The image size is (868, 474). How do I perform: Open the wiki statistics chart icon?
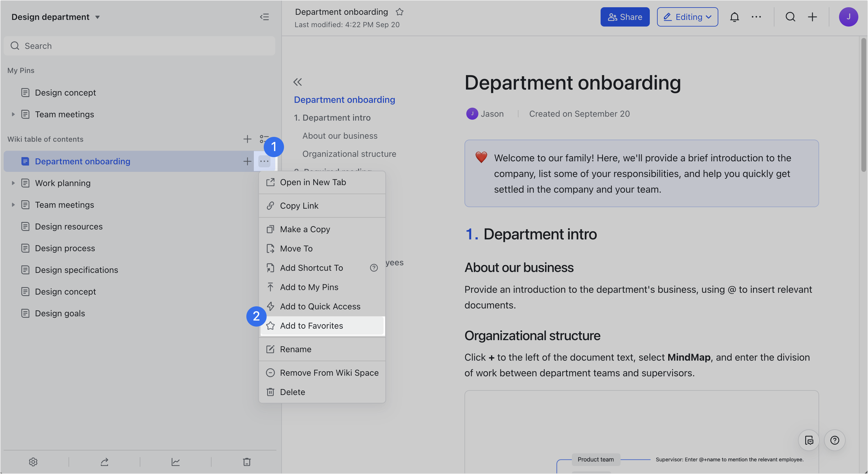coord(176,462)
